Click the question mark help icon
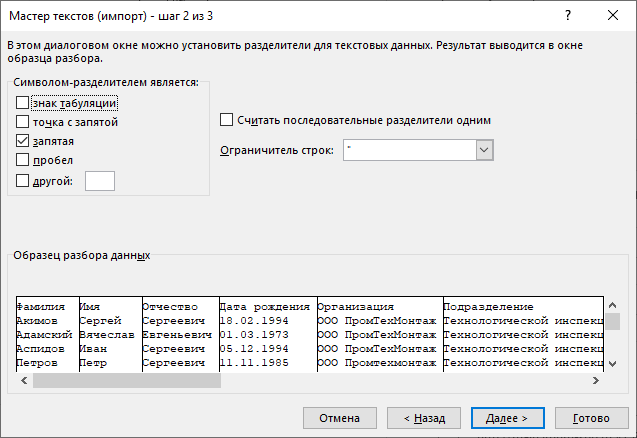 [567, 16]
